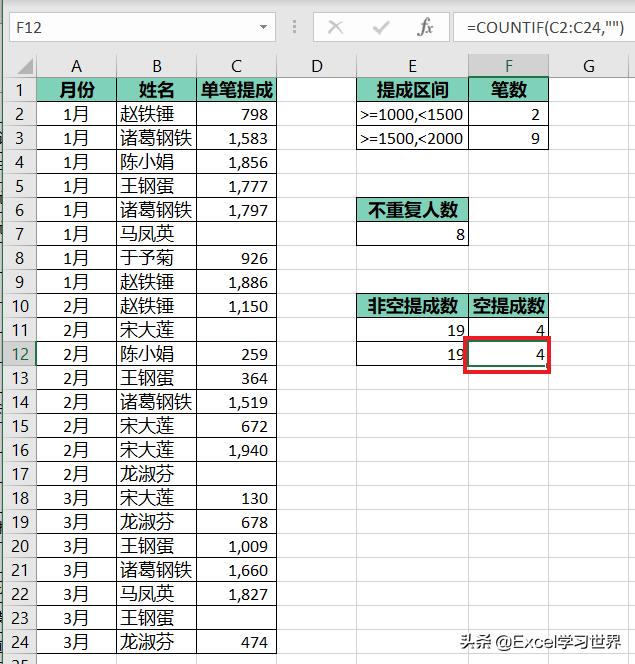Select column E header
This screenshot has width=635, height=664.
point(412,66)
